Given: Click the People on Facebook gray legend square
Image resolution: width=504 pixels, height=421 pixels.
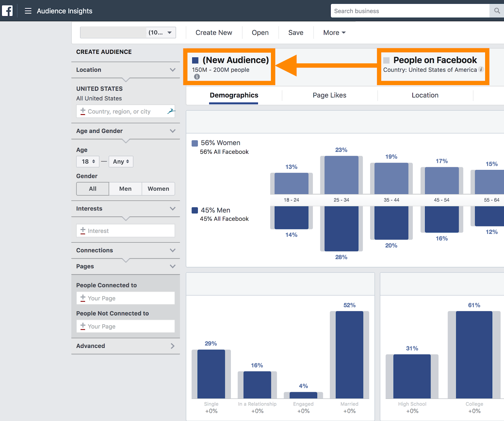Looking at the screenshot, I should 387,60.
